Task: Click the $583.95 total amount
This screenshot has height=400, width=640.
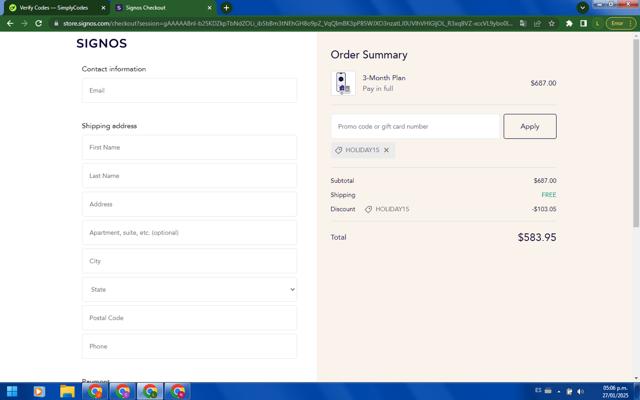Action: pyautogui.click(x=537, y=237)
